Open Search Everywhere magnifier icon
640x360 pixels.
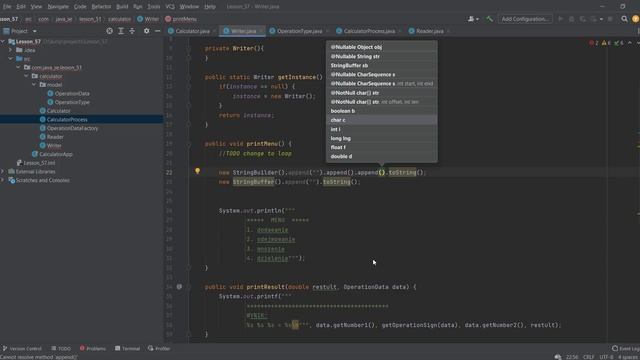coord(624,19)
